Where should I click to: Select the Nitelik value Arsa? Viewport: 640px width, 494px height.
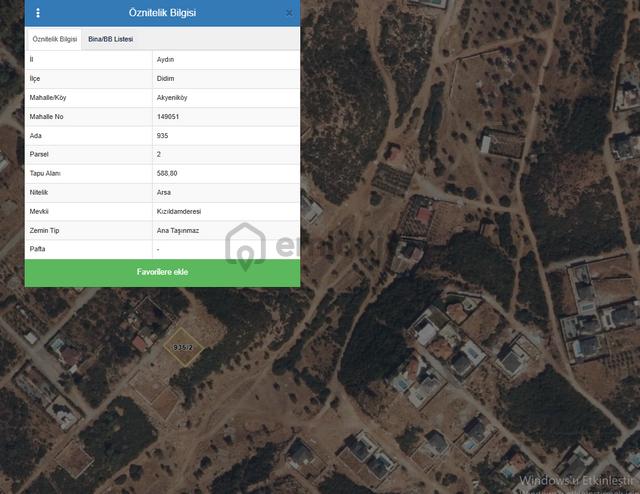(x=164, y=192)
